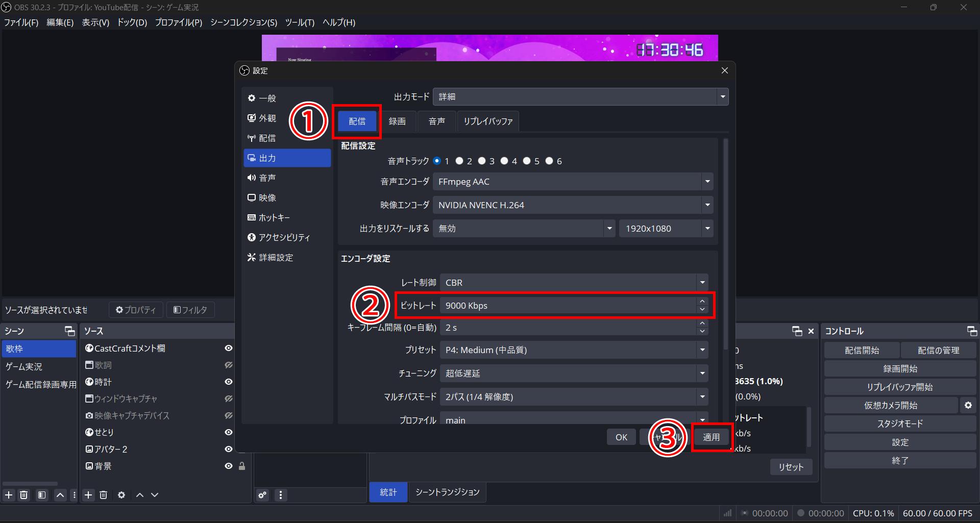The width and height of the screenshot is (980, 523).
Task: Move source up in sources list
Action: [140, 495]
